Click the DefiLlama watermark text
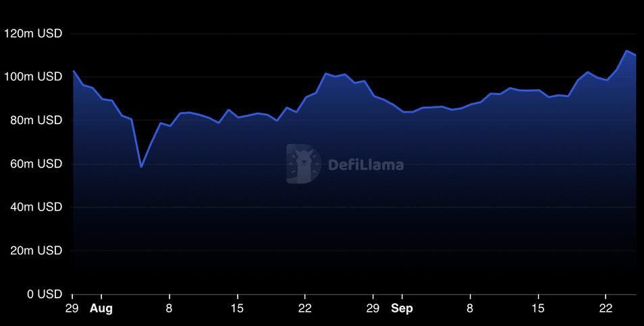This screenshot has width=644, height=326. (x=365, y=164)
